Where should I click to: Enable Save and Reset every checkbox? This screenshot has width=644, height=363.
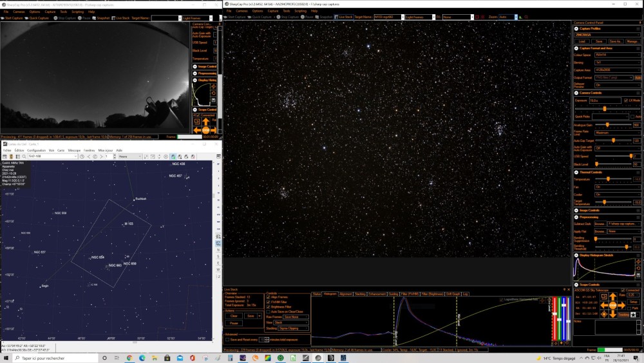tap(227, 340)
